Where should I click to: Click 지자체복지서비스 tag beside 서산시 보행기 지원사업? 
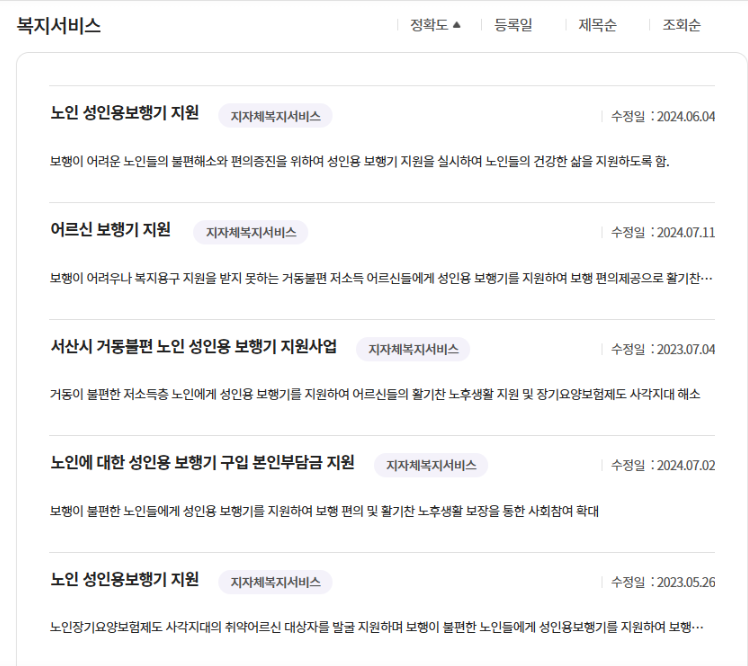point(413,350)
